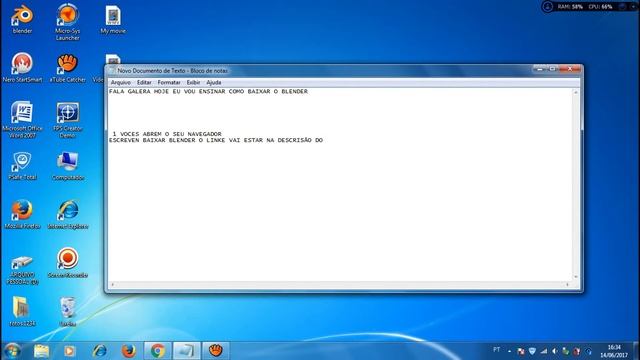This screenshot has width=640, height=360.
Task: Switch to the Notepad taskbar button
Action: click(187, 351)
